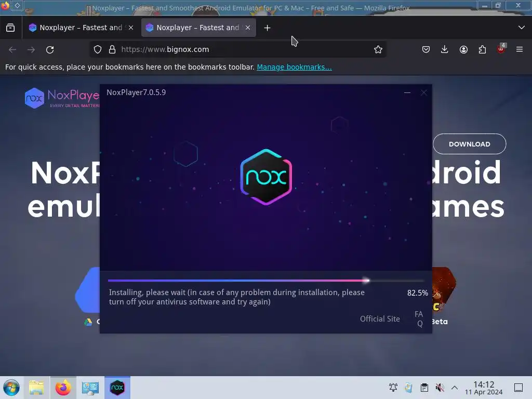532x399 pixels.
Task: Go forward one page in Firefox
Action: (31, 49)
